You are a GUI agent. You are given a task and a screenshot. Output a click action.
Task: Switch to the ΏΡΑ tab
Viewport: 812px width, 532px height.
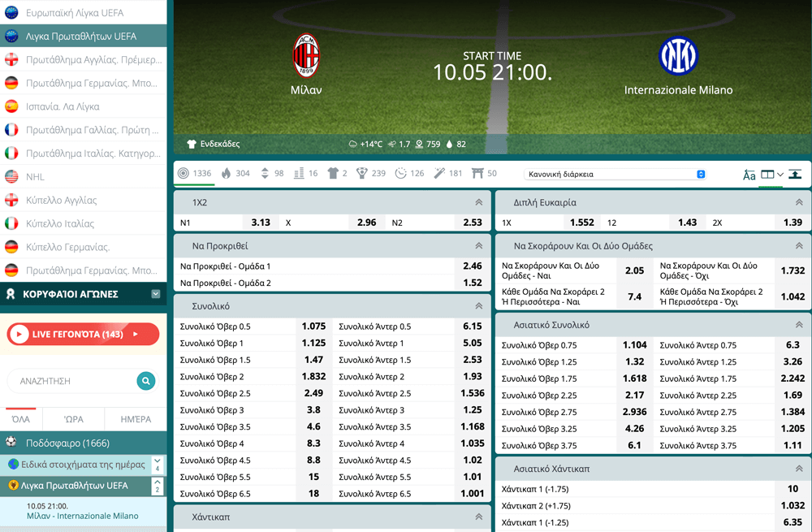[74, 419]
